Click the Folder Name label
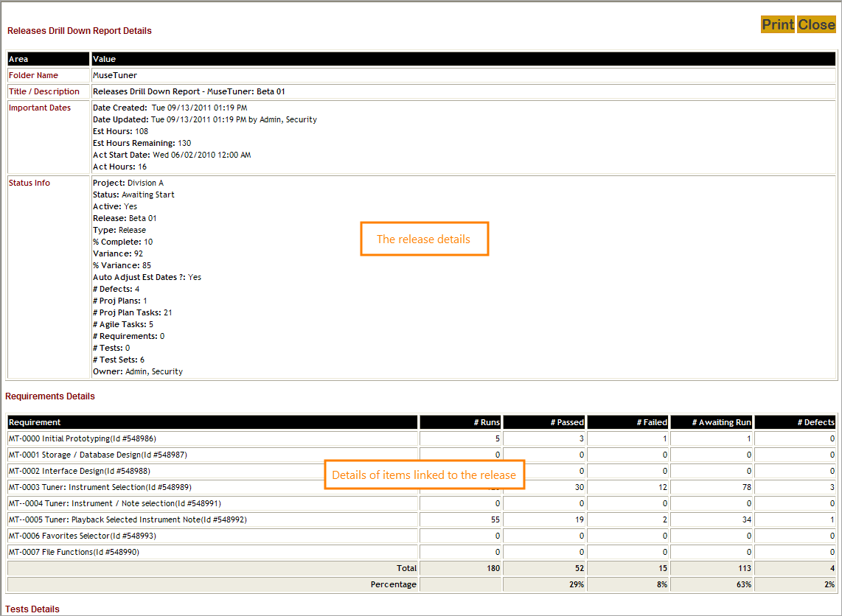The width and height of the screenshot is (842, 616). (x=33, y=75)
